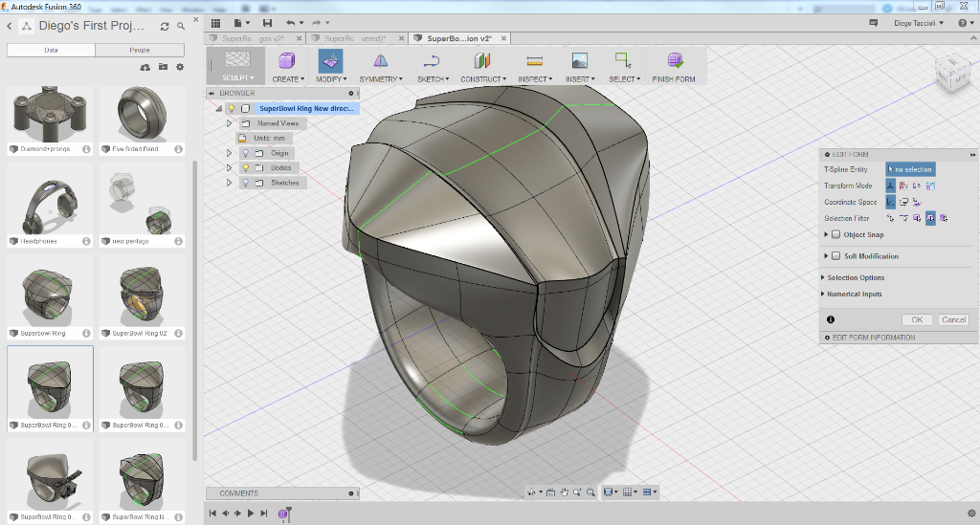The height and width of the screenshot is (525, 980).
Task: Enable the Object Snap checkbox
Action: [835, 234]
